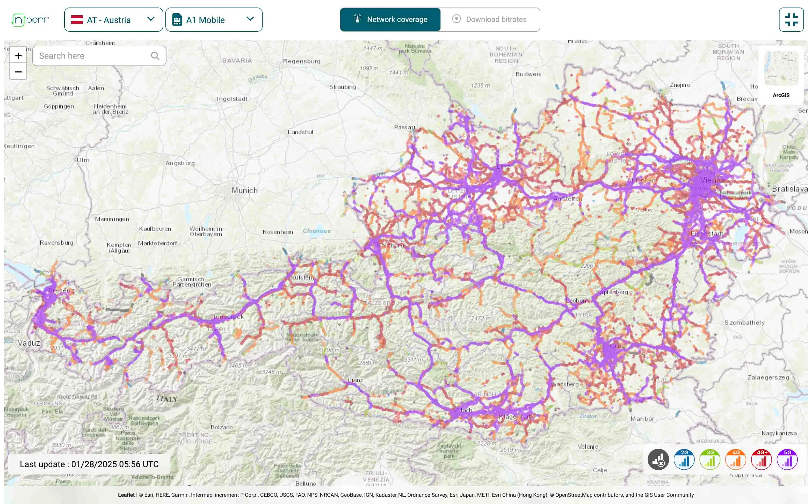Zoom in on the map
The image size is (812, 504).
tap(18, 55)
